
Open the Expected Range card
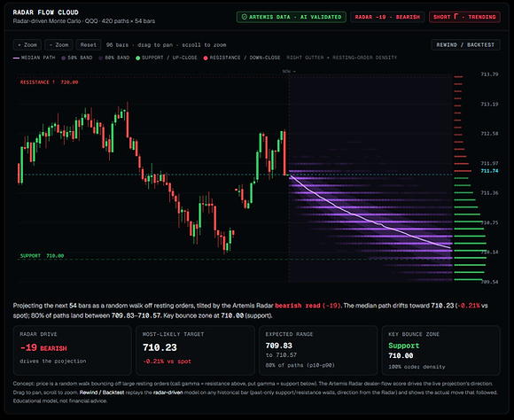click(318, 350)
